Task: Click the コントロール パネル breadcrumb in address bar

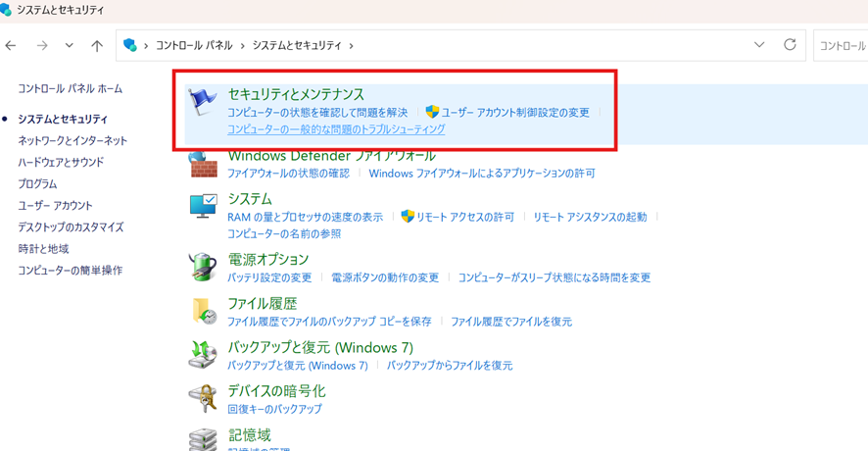Action: pos(195,46)
